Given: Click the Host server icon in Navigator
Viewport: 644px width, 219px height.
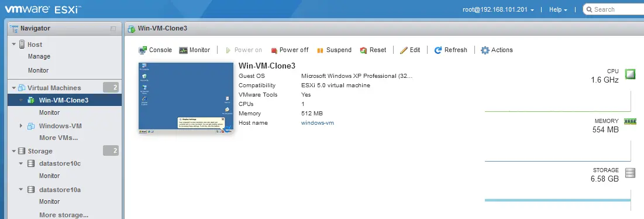Looking at the screenshot, I should [22, 45].
